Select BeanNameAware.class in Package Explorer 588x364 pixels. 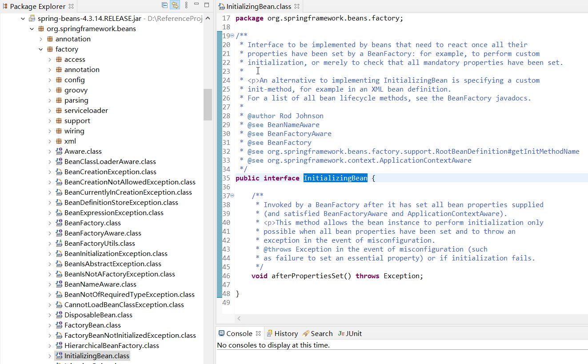click(x=100, y=284)
